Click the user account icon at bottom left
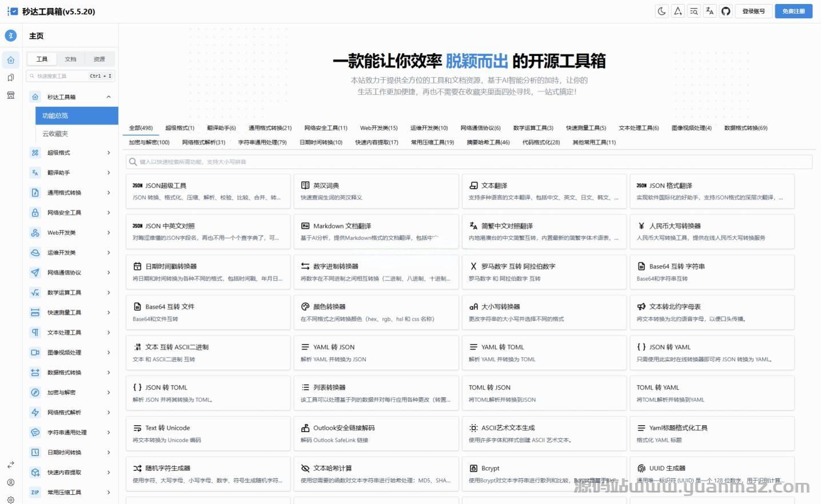The image size is (821, 504). pyautogui.click(x=11, y=482)
